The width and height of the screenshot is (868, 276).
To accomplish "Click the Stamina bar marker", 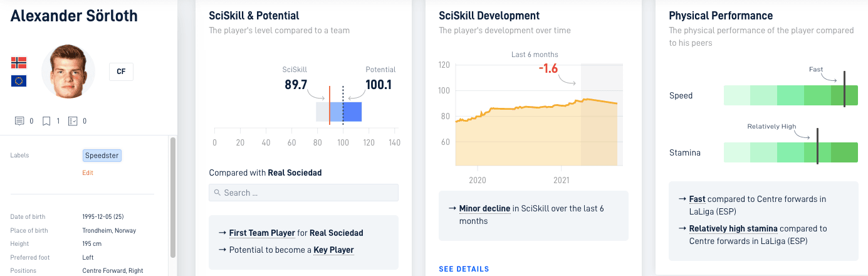I will [817, 146].
